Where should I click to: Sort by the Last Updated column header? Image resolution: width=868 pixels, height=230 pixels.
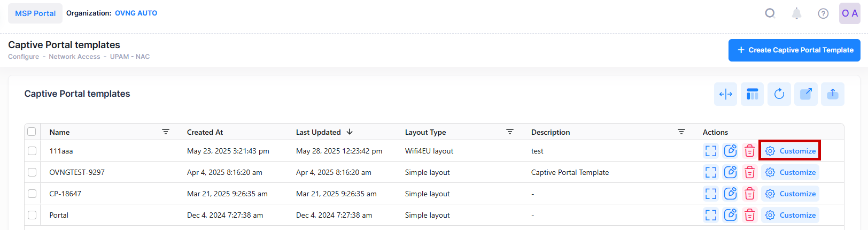tap(319, 132)
